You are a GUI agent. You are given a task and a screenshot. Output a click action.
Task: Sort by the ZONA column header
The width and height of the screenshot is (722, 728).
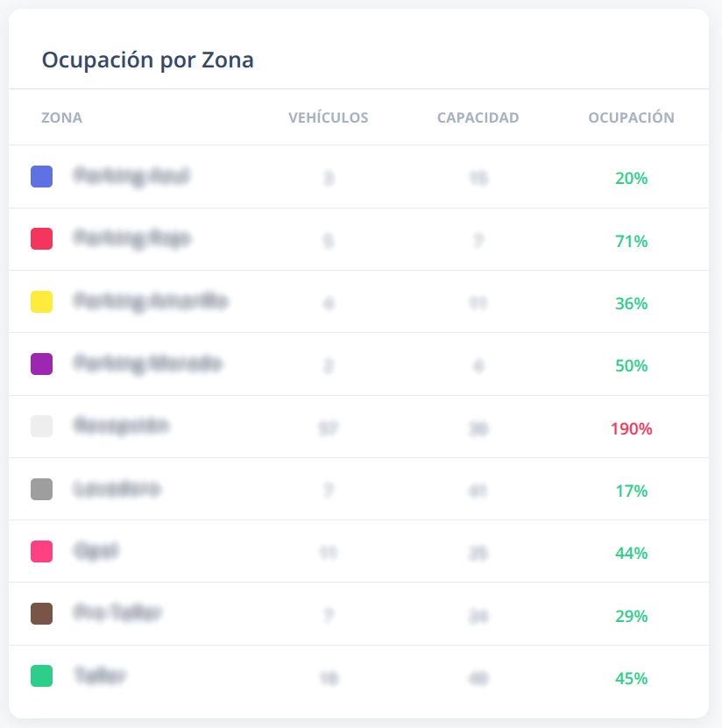click(61, 117)
